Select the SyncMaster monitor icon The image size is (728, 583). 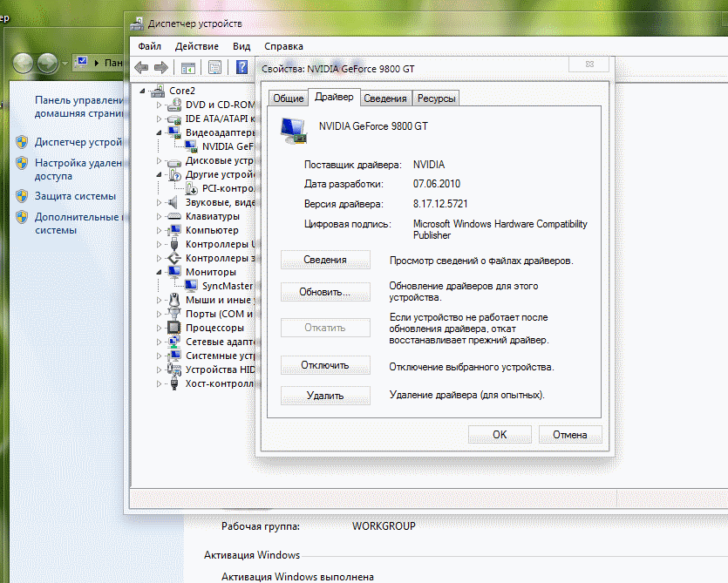pyautogui.click(x=191, y=286)
